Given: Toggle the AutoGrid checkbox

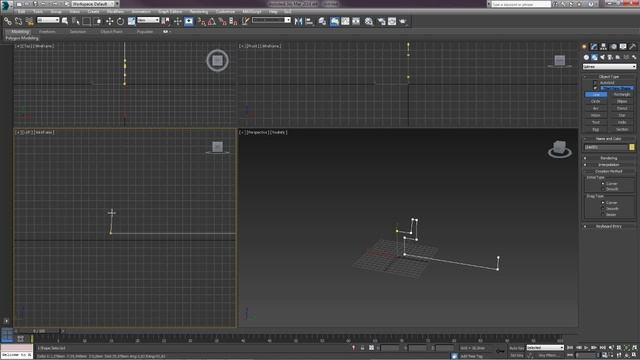Looking at the screenshot, I should (595, 83).
